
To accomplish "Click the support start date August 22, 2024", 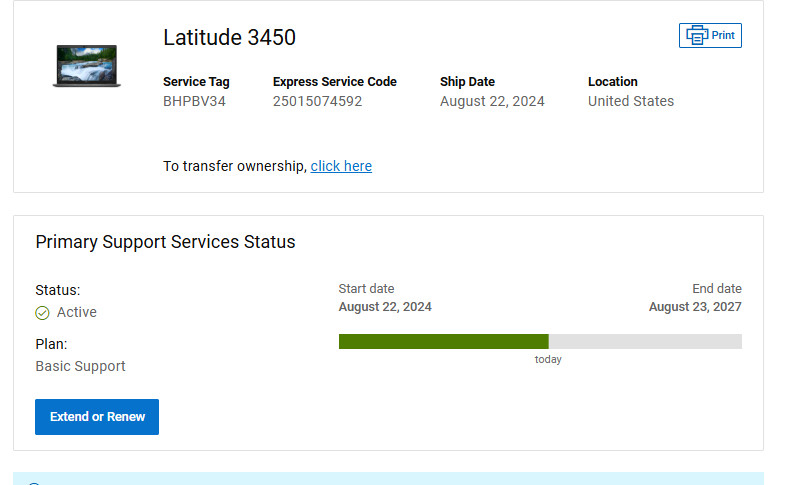I will point(385,307).
